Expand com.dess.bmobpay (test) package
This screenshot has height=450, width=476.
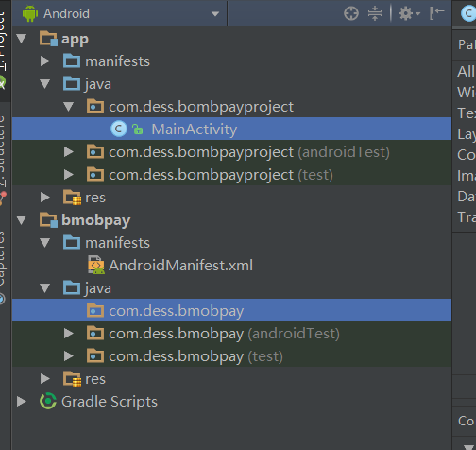(x=69, y=356)
